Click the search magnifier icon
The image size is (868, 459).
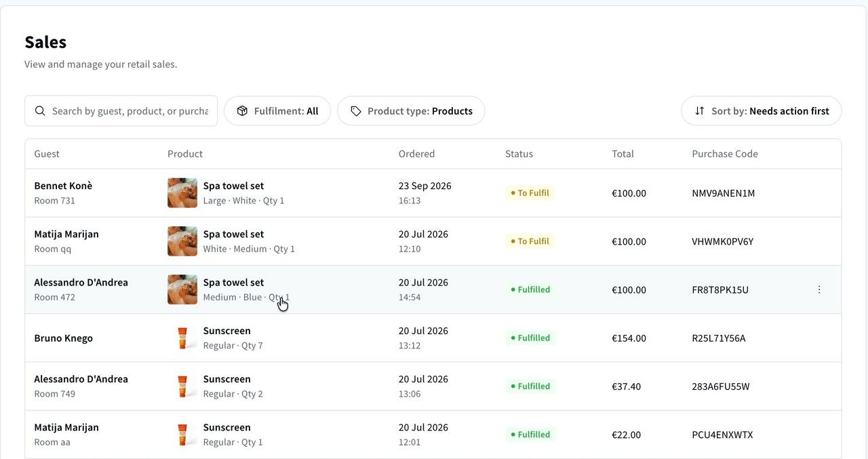coord(40,111)
